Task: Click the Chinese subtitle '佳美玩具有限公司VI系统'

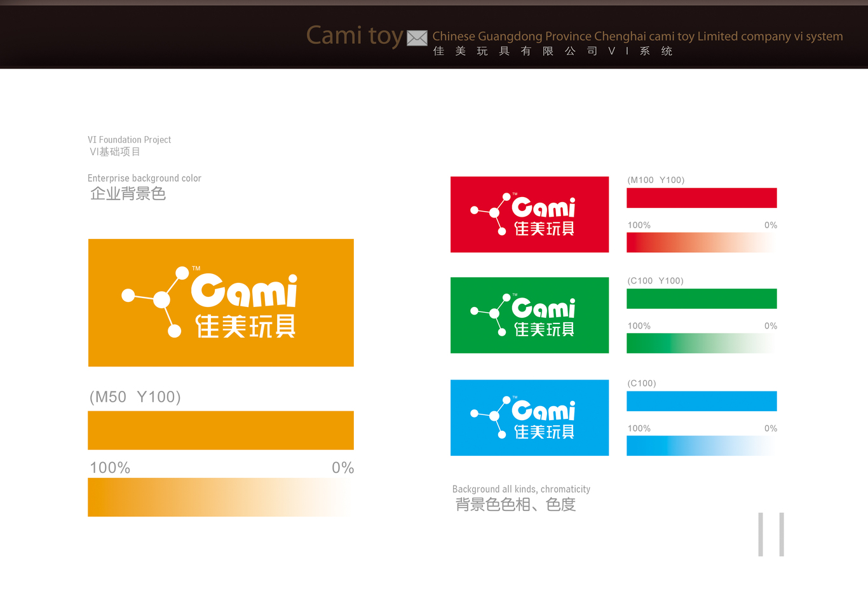Action: (x=553, y=51)
